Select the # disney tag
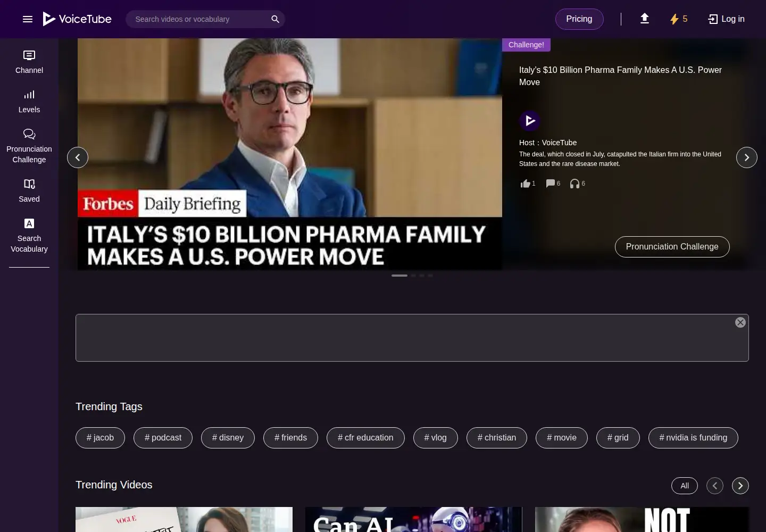Screen dimensions: 766x532 click(x=228, y=438)
